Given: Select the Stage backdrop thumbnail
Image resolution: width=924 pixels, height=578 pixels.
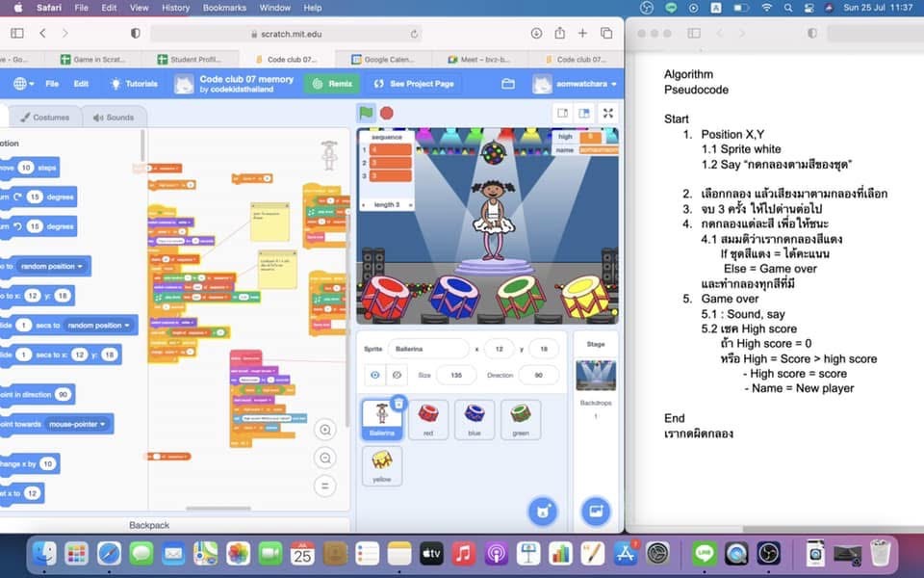Looking at the screenshot, I should coord(596,376).
